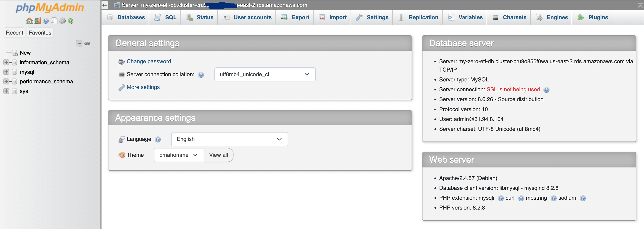
Task: Click the Recent button
Action: tap(14, 33)
